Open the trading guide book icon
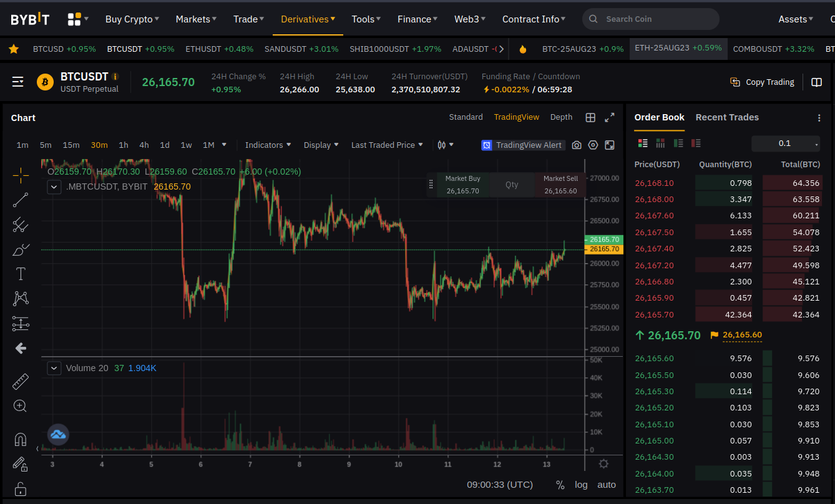The image size is (835, 504). pos(816,82)
